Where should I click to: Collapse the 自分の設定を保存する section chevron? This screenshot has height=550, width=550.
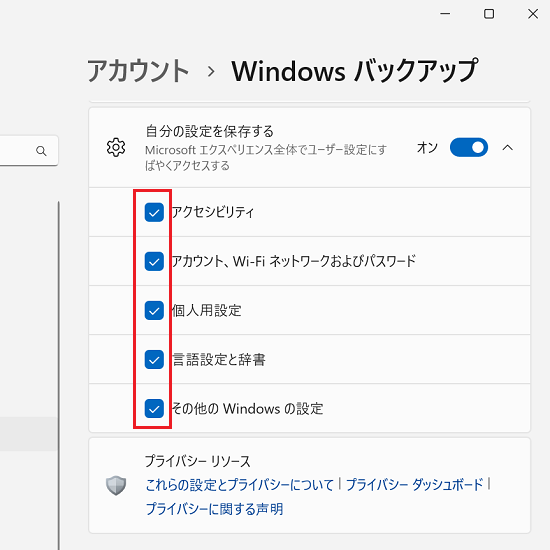(508, 148)
